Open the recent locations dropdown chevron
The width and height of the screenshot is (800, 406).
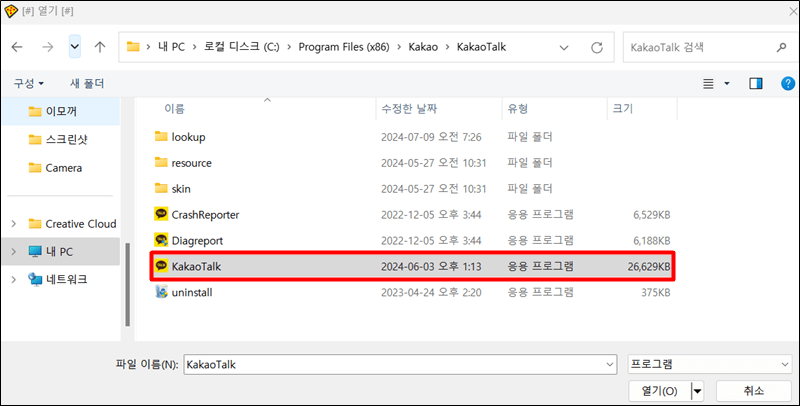pos(74,47)
